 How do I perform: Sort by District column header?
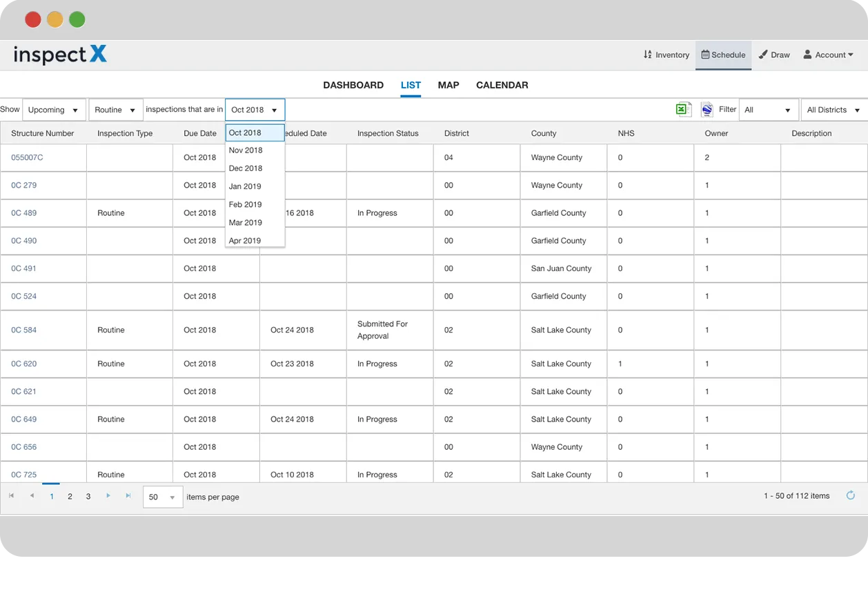tap(457, 133)
